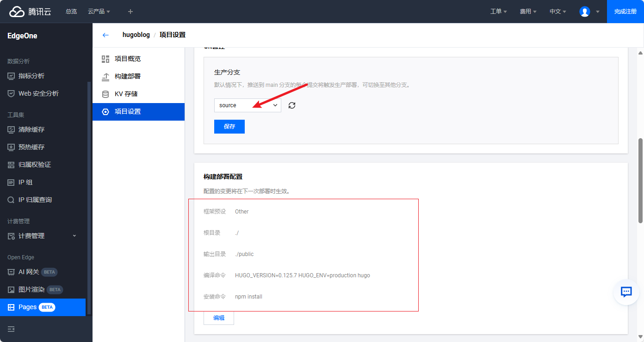Click the 完成注册 button
644x342 pixels.
click(x=625, y=12)
